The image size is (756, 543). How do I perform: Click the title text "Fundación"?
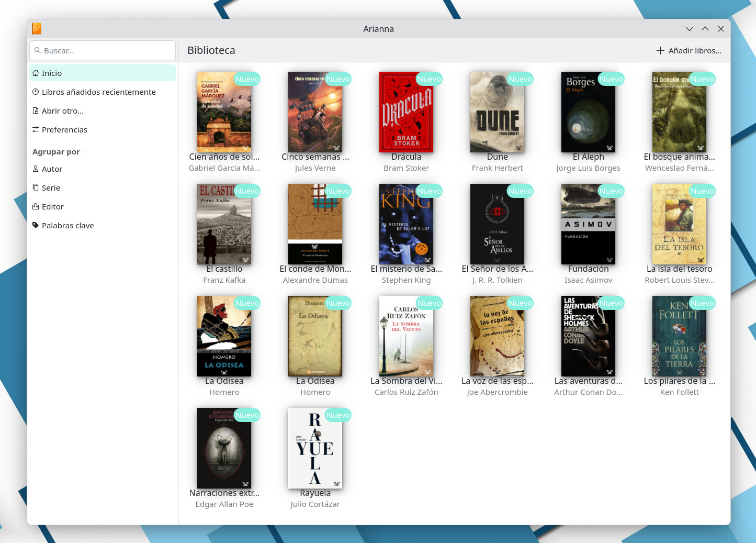[x=588, y=269]
